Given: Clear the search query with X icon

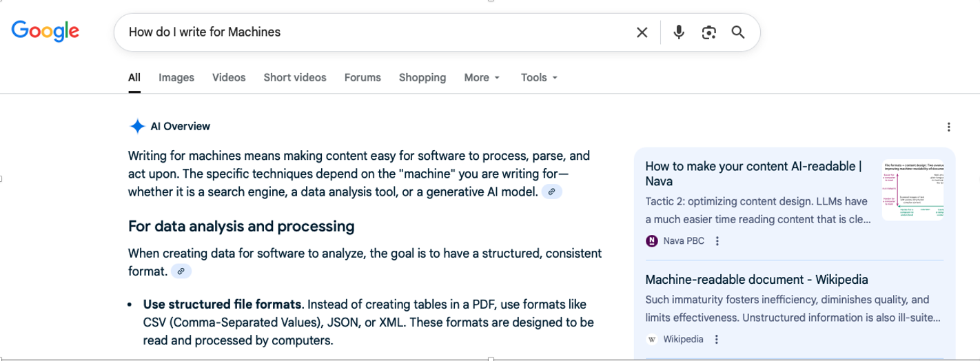Looking at the screenshot, I should pyautogui.click(x=642, y=32).
